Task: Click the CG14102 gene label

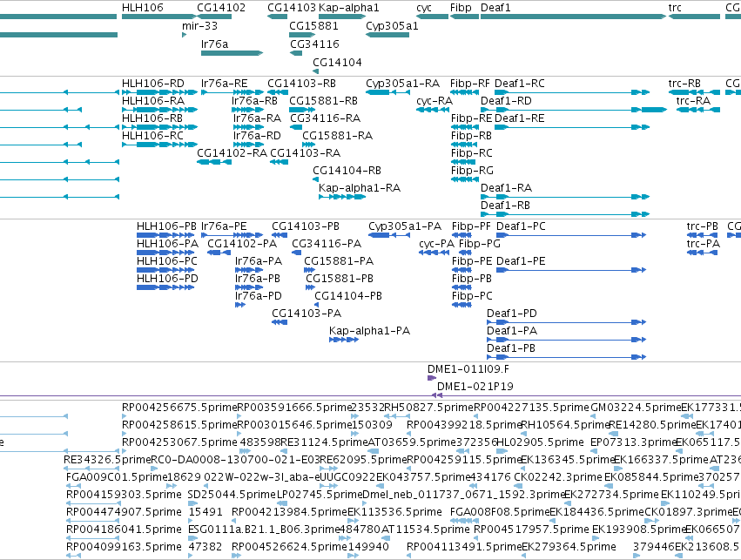Action: point(221,8)
